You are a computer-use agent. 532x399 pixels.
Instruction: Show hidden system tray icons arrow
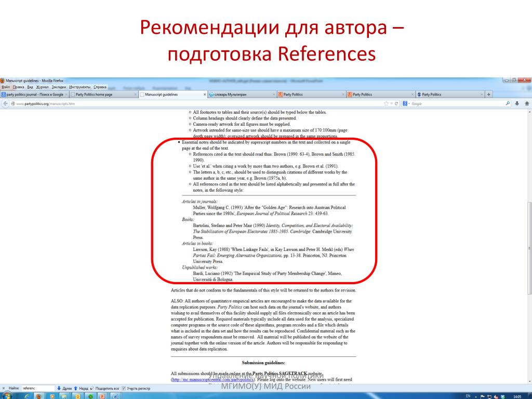click(x=475, y=396)
